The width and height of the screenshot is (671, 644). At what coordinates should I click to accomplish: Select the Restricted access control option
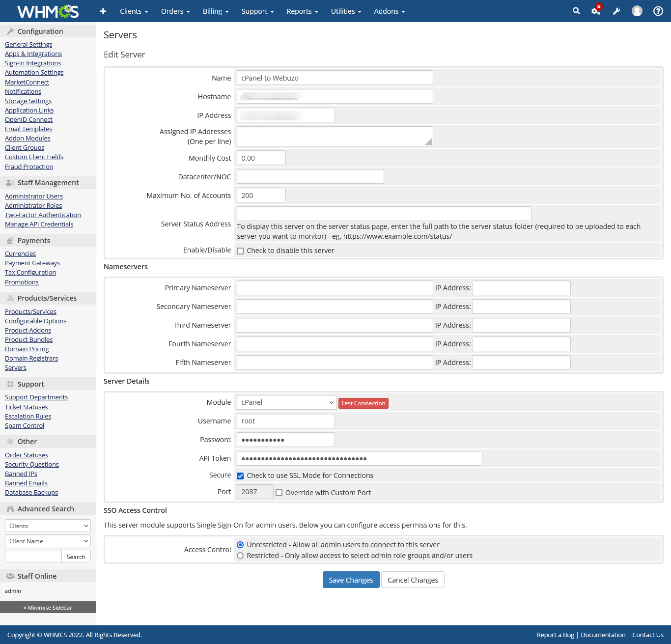tap(240, 556)
